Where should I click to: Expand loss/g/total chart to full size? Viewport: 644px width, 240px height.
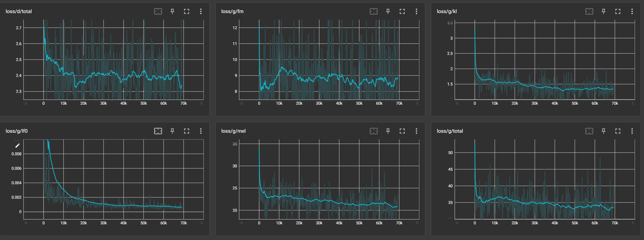tap(618, 131)
